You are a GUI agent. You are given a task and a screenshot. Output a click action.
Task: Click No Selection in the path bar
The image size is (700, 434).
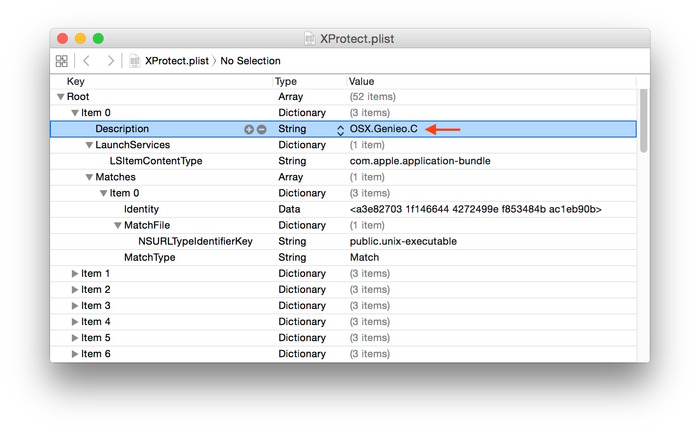(x=250, y=61)
